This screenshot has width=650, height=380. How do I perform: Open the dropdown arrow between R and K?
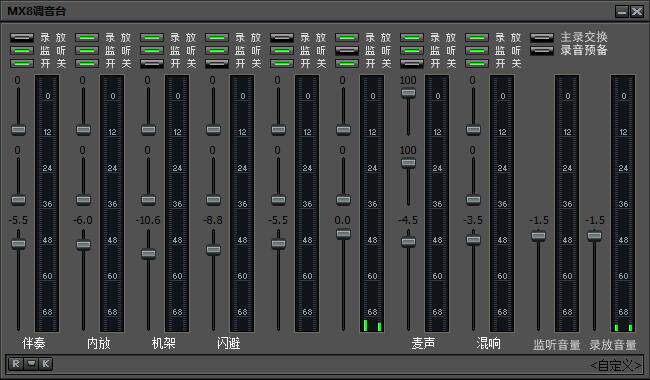tap(31, 364)
